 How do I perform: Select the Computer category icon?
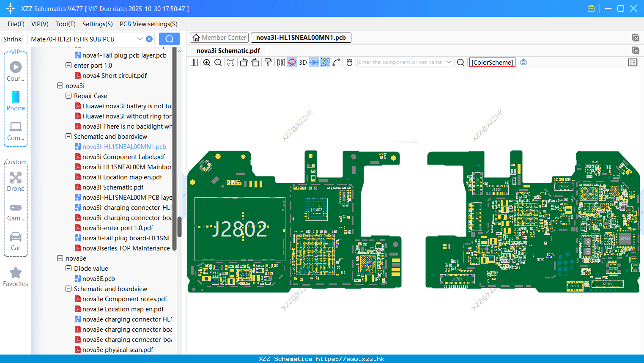pos(16,131)
